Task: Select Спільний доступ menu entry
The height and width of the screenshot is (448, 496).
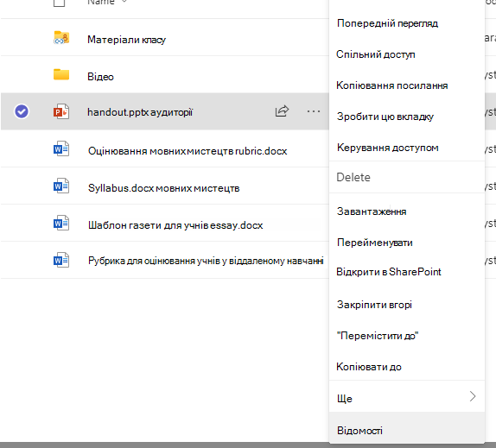Action: coord(376,54)
